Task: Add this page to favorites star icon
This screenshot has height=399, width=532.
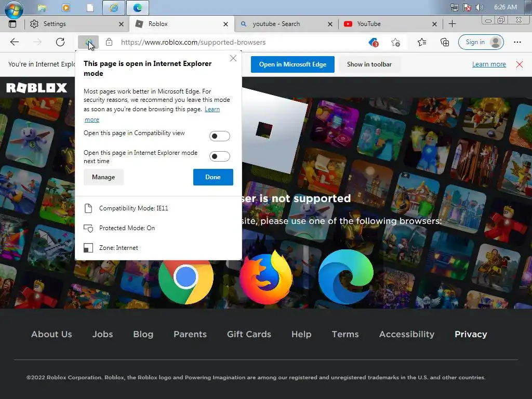Action: point(395,43)
